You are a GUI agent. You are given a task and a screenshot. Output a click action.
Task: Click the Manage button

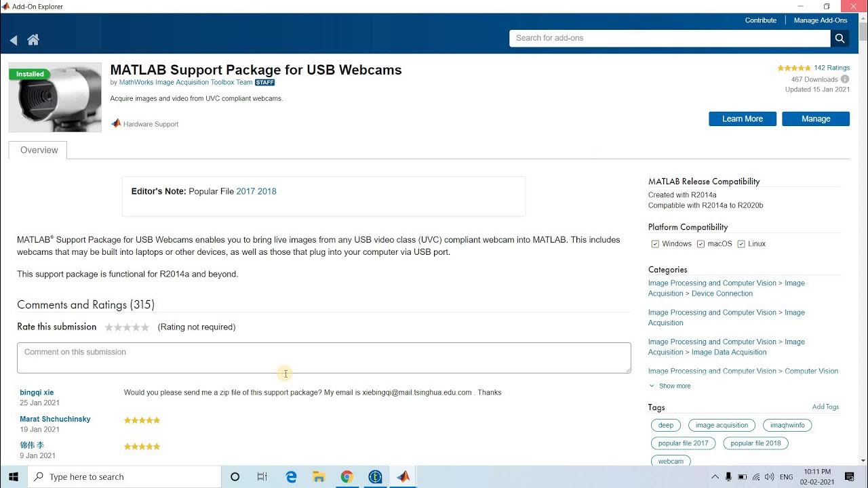(x=816, y=119)
